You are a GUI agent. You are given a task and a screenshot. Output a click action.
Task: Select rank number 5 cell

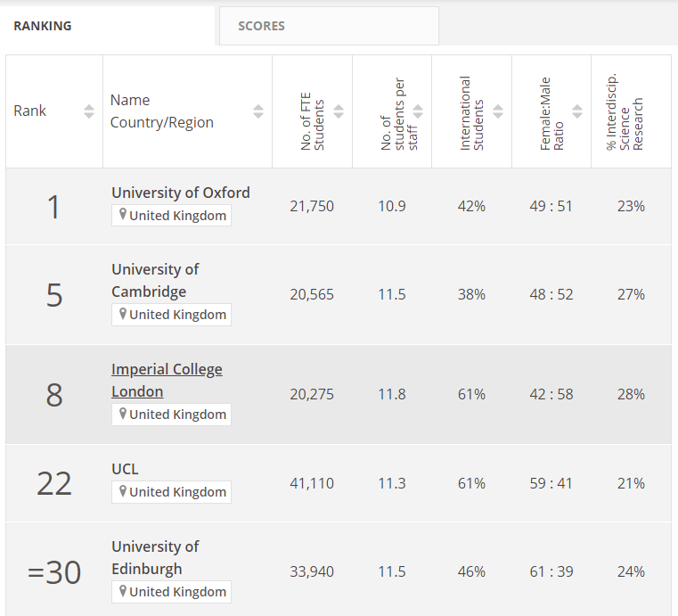pos(54,295)
